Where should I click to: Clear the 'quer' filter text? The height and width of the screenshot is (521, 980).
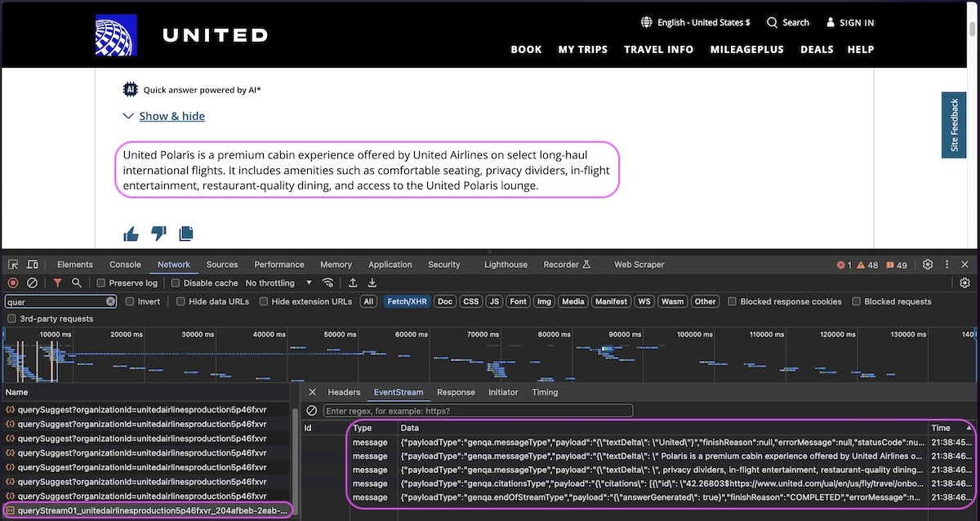pyautogui.click(x=110, y=301)
